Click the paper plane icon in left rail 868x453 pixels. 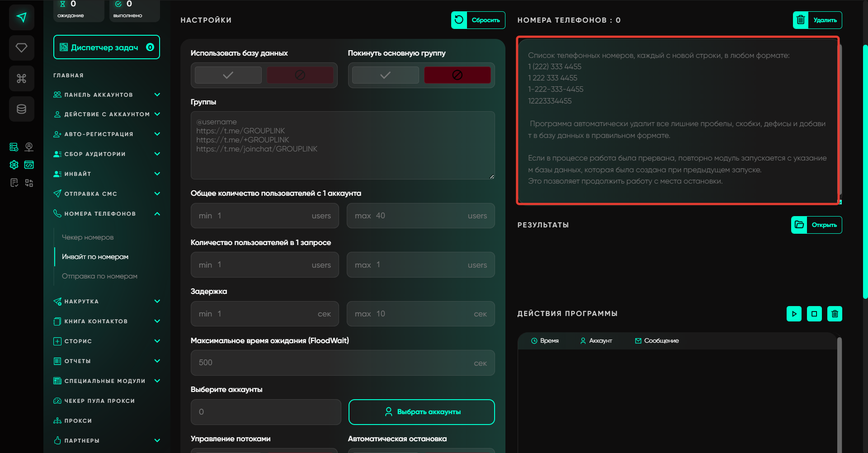tap(22, 18)
